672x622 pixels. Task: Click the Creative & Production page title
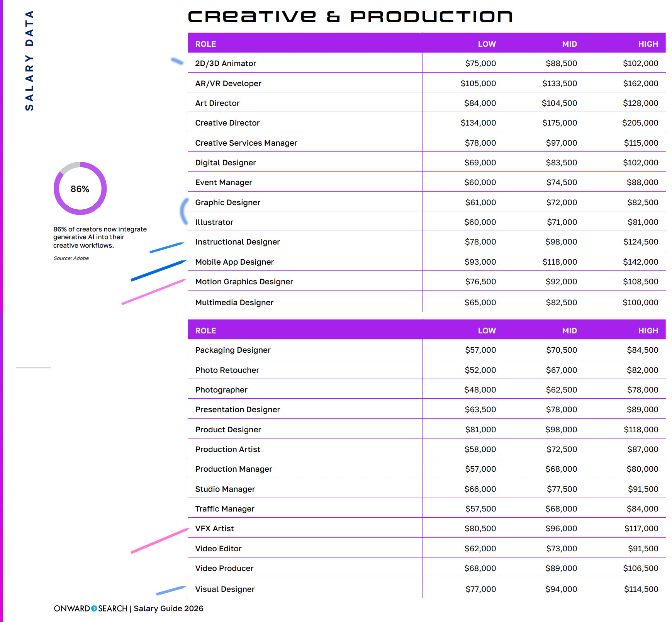[350, 17]
